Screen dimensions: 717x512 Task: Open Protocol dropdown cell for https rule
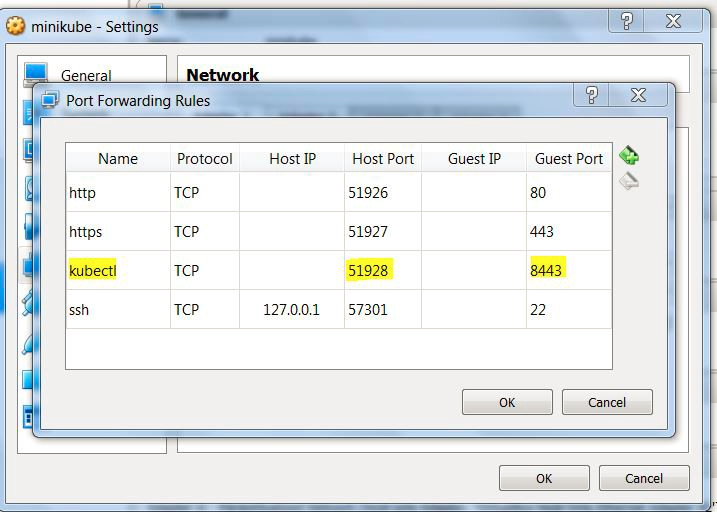[205, 231]
